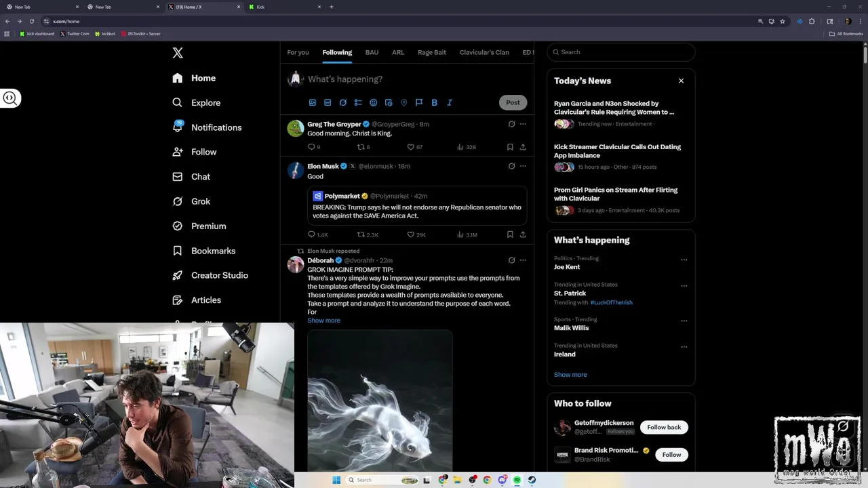Reply to Elon Musk's post
Screen dimensions: 868x488
point(312,235)
